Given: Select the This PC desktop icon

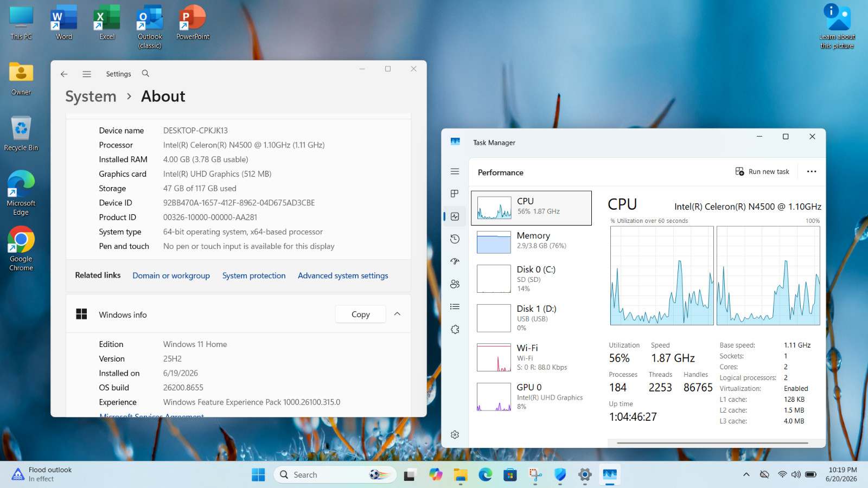Looking at the screenshot, I should tap(21, 23).
